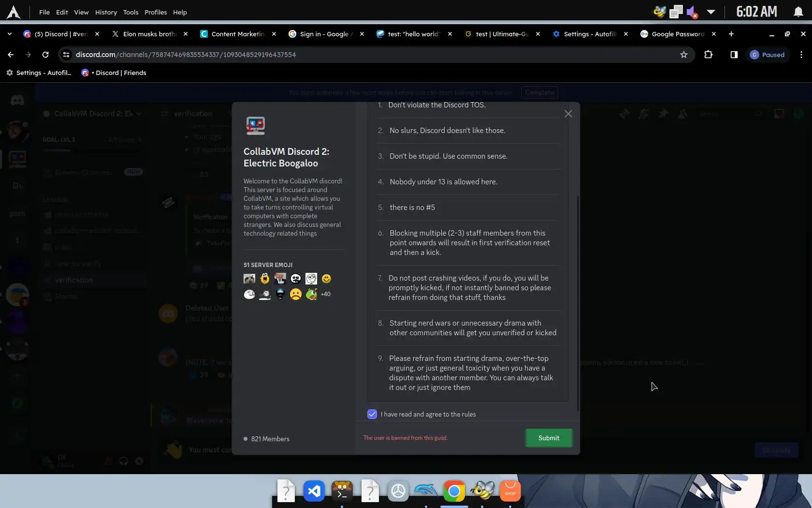Click the frowning face server emoji
This screenshot has height=508, width=812.
pos(296,294)
